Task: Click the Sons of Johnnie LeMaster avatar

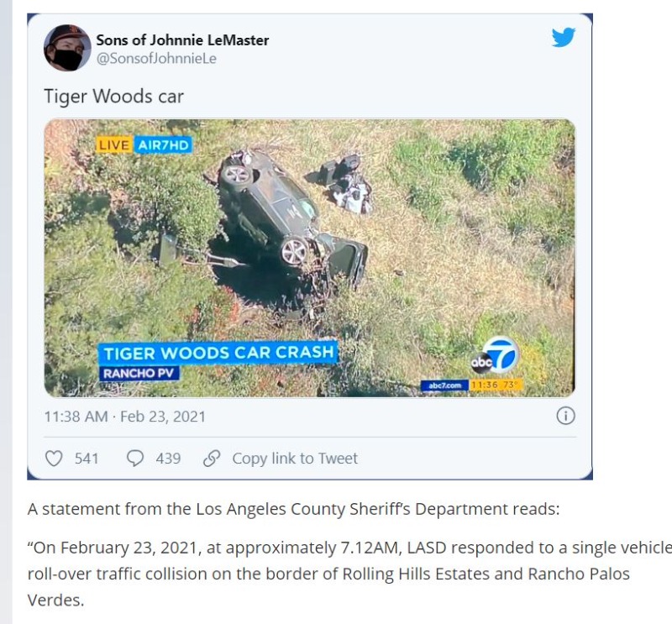Action: coord(67,48)
